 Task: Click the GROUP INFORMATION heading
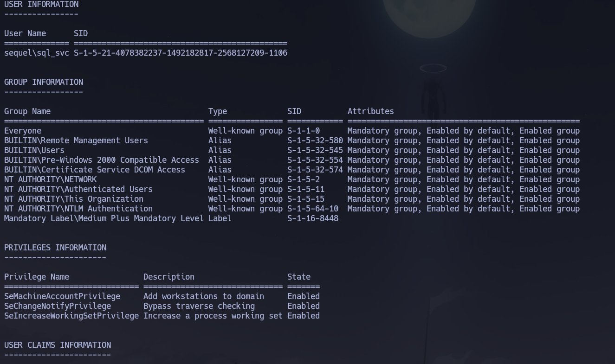click(x=43, y=82)
